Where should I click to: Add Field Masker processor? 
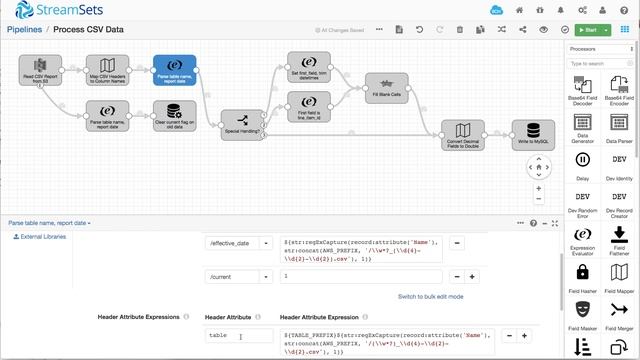pos(582,316)
